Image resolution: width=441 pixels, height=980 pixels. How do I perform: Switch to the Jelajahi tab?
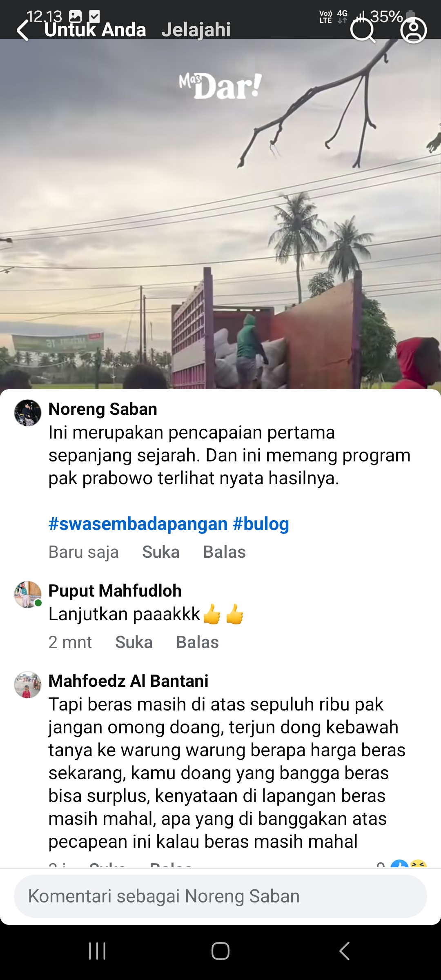click(x=196, y=30)
